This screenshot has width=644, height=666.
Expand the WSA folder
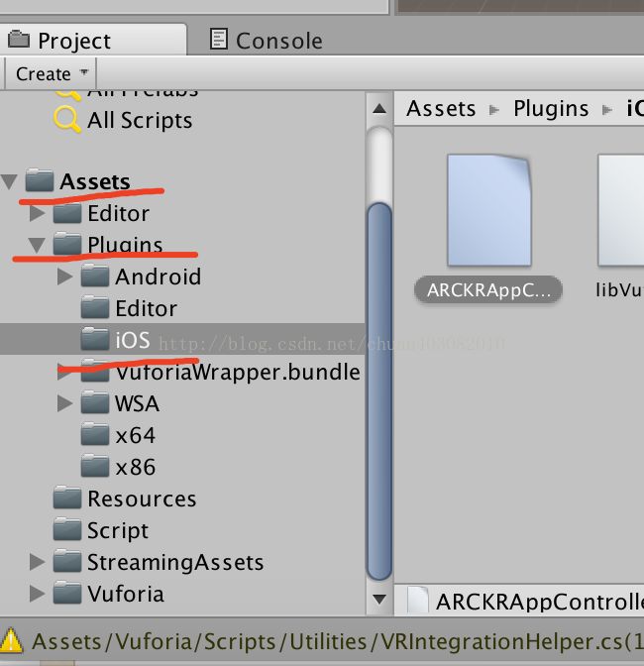click(x=65, y=403)
